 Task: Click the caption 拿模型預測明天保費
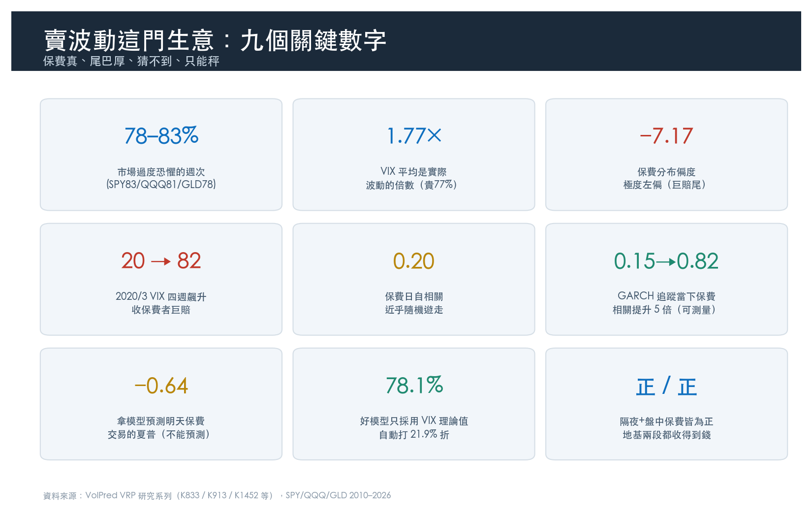coord(161,421)
